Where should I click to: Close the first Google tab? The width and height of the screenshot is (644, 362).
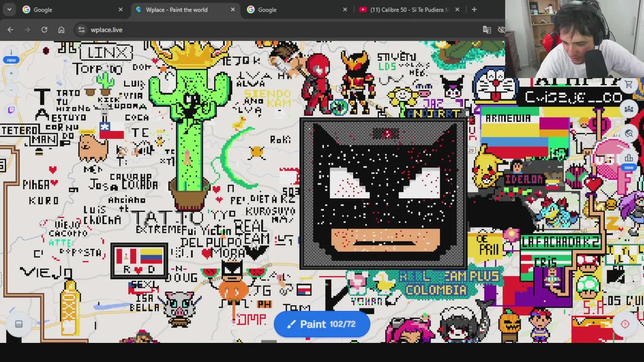pyautogui.click(x=120, y=10)
